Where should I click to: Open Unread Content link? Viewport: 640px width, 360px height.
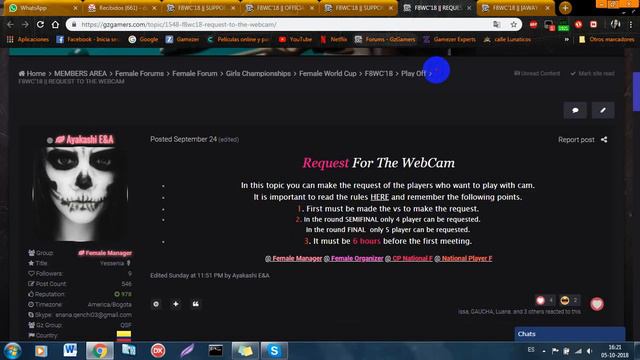[537, 73]
